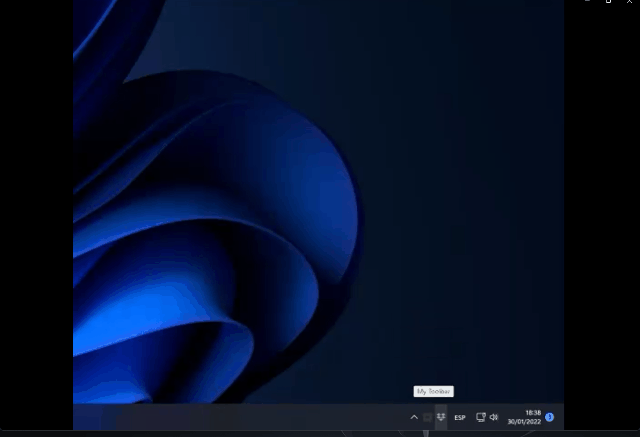
Task: Expand the hidden tray icons chevron
Action: 414,417
